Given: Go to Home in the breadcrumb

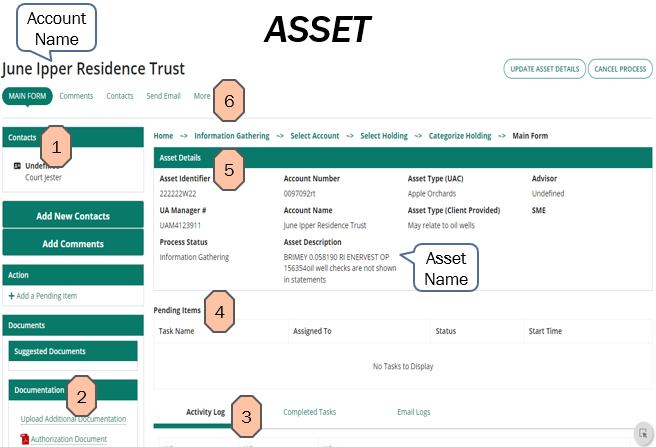Looking at the screenshot, I should coord(163,136).
